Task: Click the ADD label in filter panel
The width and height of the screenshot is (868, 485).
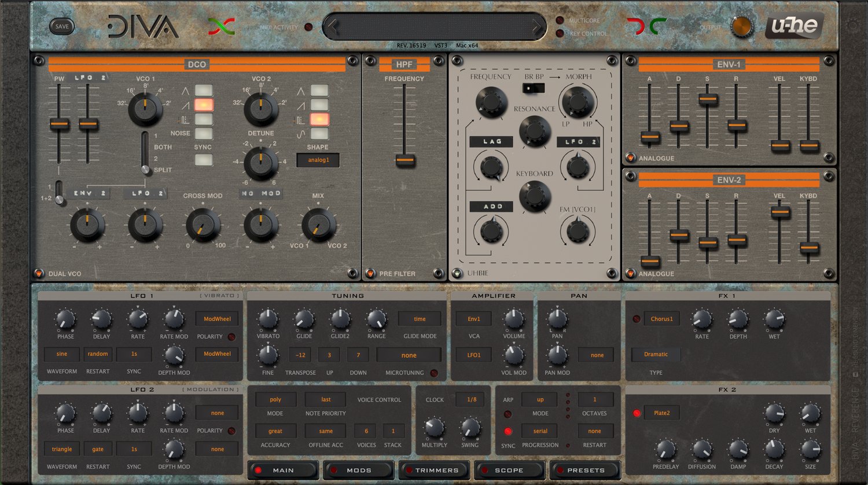Action: [492, 206]
